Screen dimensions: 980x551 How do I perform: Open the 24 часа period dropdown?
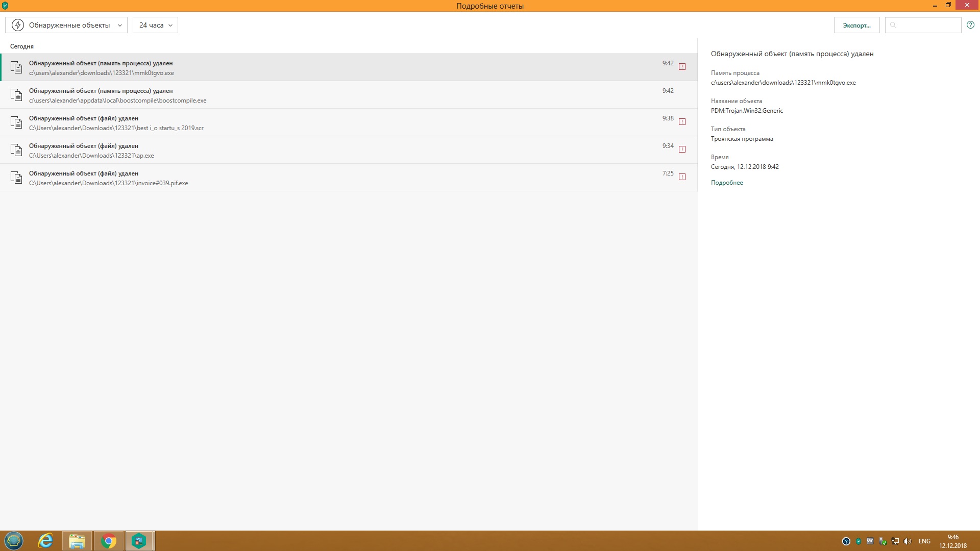[x=155, y=25]
